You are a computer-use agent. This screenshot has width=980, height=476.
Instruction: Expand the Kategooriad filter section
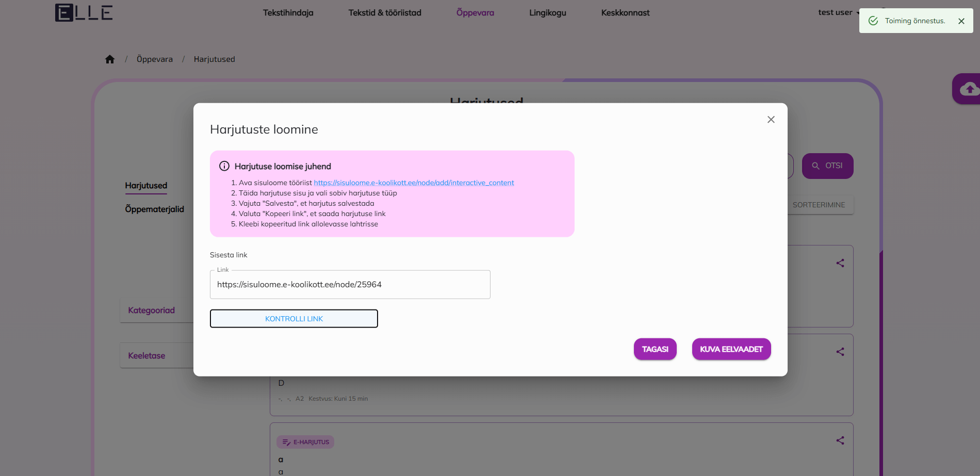click(152, 310)
